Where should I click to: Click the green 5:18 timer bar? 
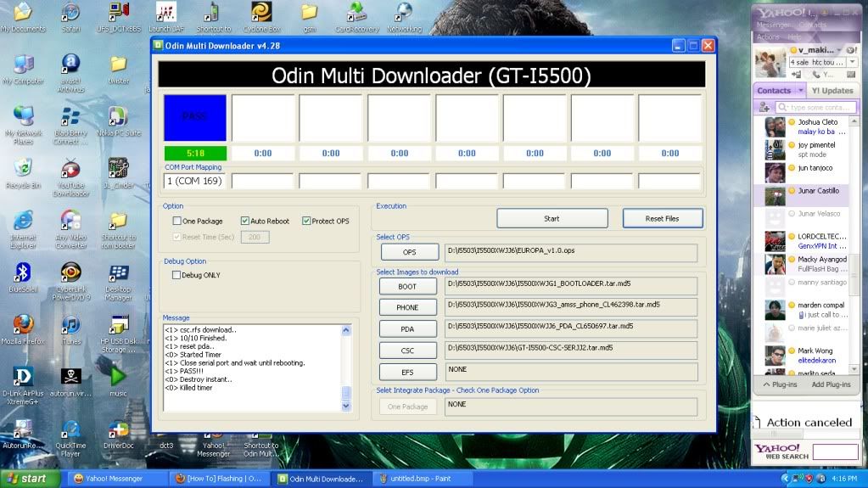click(x=195, y=153)
